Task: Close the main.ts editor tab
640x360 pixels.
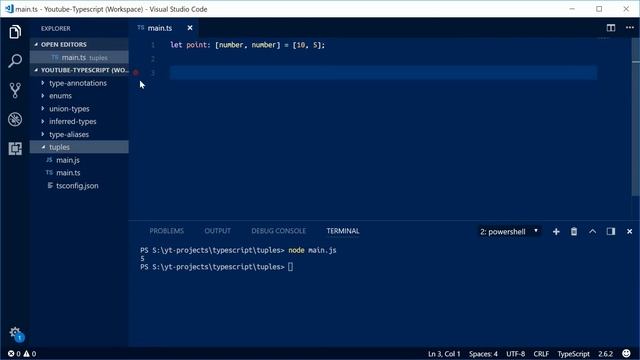Action: pyautogui.click(x=190, y=28)
